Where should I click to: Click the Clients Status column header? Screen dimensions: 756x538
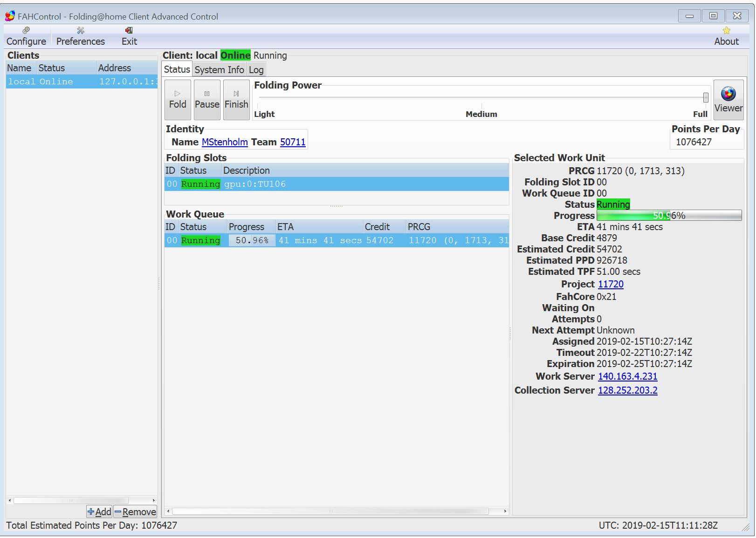pos(67,68)
